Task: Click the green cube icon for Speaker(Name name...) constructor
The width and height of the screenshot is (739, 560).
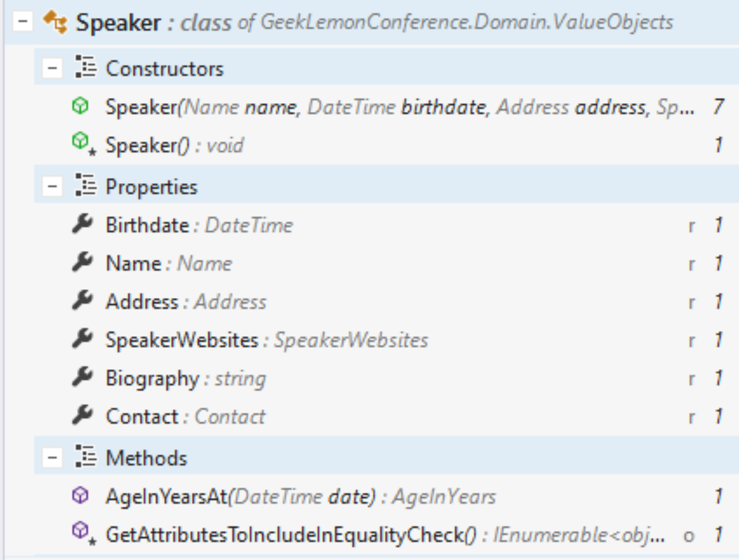Action: coord(81,106)
